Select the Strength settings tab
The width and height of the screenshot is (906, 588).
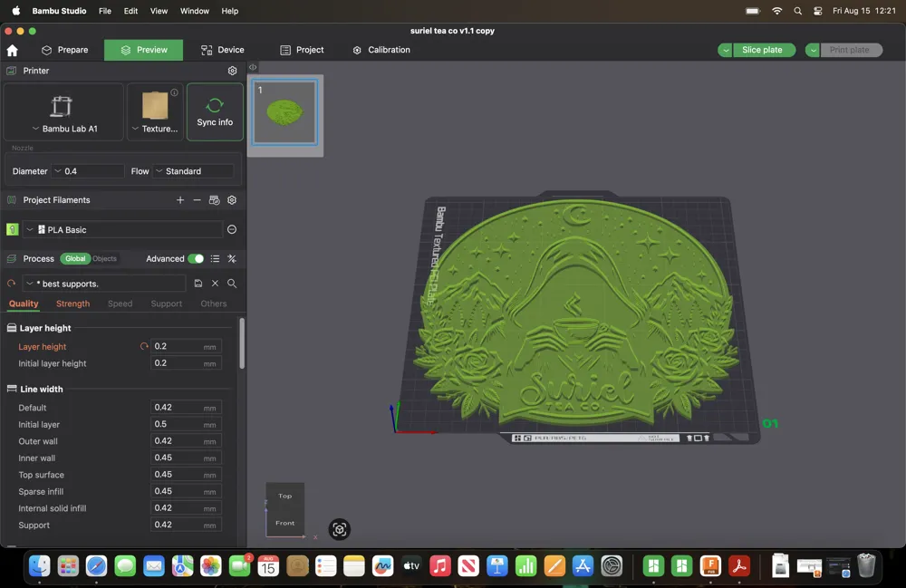click(x=72, y=304)
